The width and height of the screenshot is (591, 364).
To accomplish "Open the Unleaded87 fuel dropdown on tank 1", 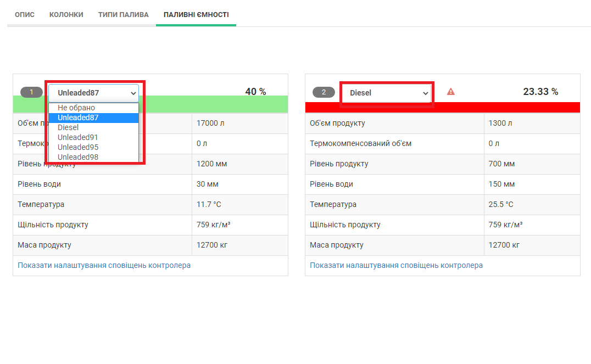I will 94,93.
